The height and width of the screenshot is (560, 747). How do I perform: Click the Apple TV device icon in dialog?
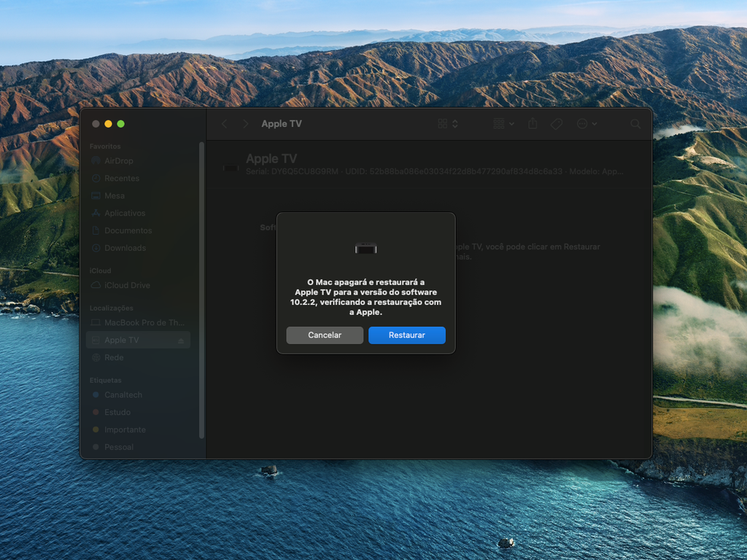(x=366, y=248)
